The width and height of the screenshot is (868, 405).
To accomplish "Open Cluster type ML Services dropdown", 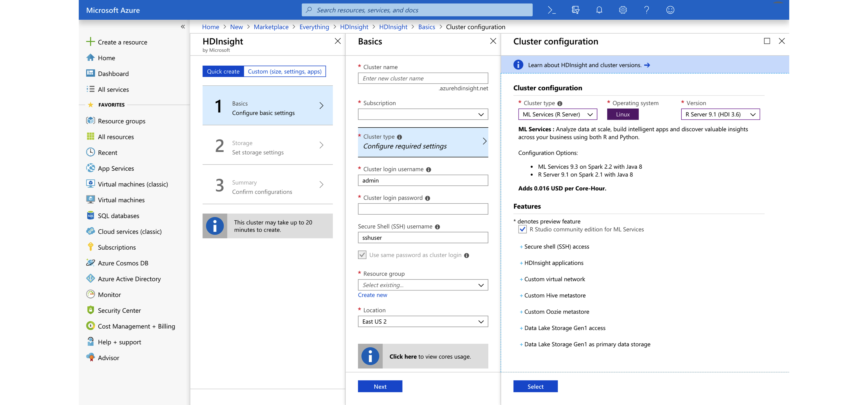I will point(558,115).
